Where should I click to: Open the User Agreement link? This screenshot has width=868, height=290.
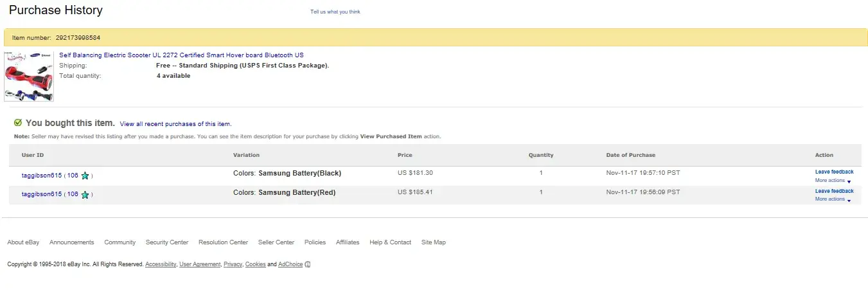coord(200,265)
